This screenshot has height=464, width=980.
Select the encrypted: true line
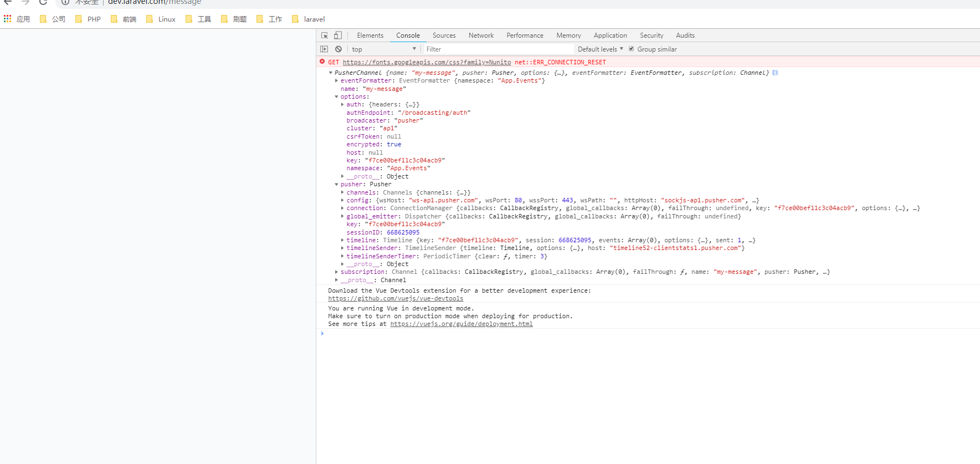[x=374, y=145]
